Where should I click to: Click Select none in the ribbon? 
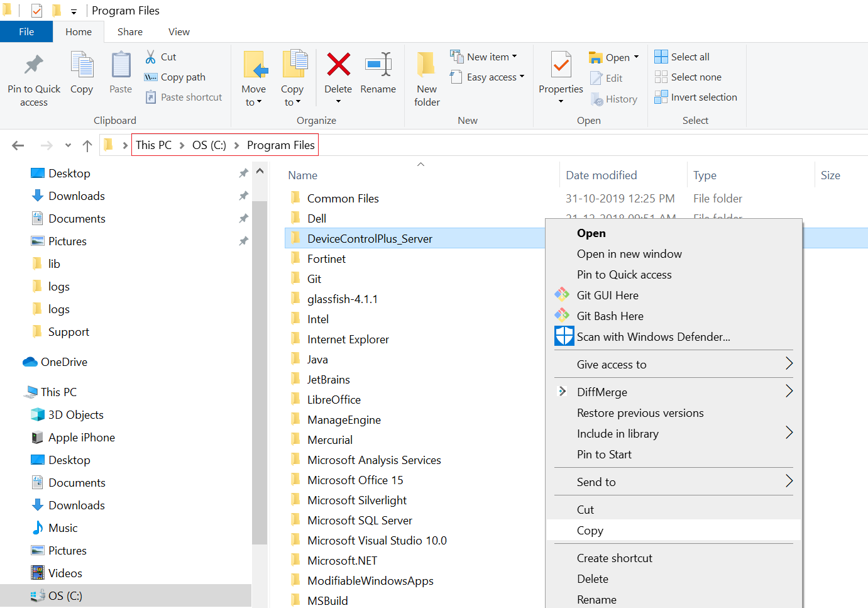pos(688,77)
